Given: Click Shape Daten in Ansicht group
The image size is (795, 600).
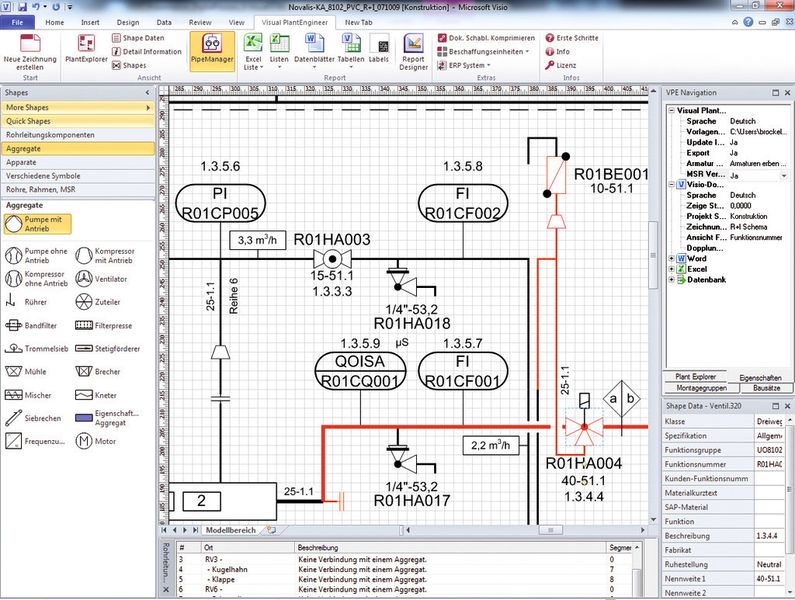Looking at the screenshot, I should point(138,38).
